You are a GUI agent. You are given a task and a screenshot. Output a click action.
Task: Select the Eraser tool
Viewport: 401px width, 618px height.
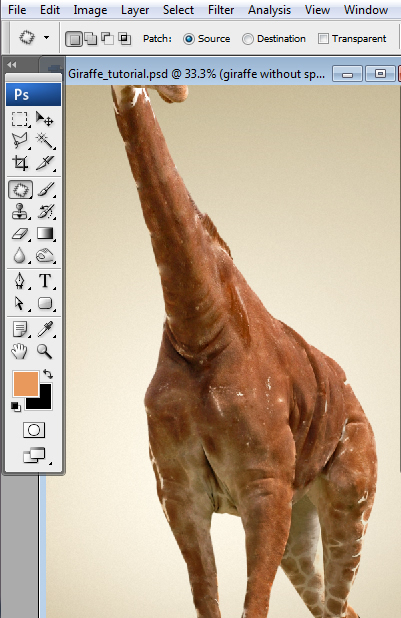coord(20,234)
